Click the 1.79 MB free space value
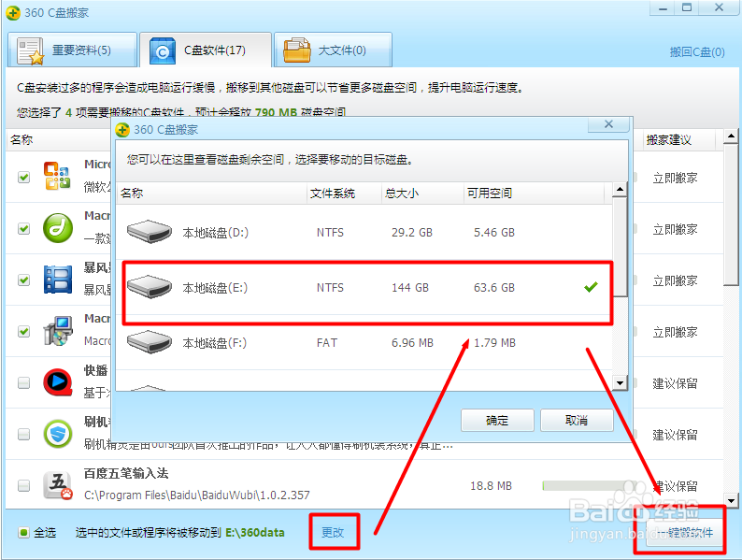This screenshot has width=742, height=560. click(494, 343)
